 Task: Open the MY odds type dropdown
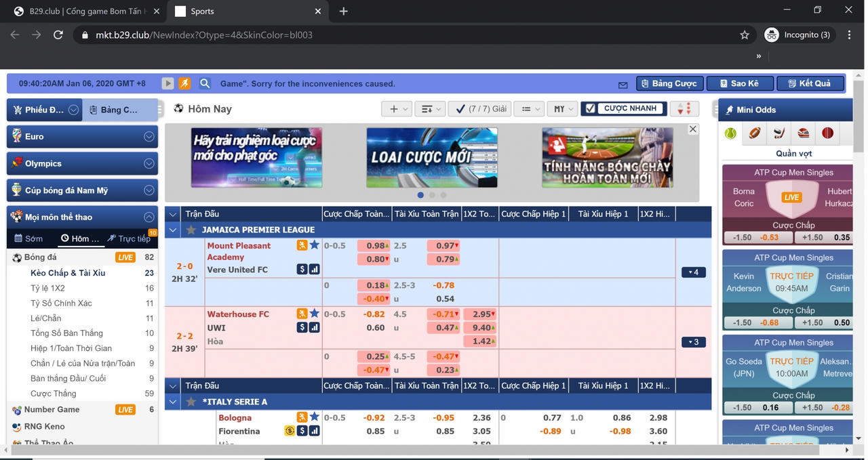tap(564, 109)
